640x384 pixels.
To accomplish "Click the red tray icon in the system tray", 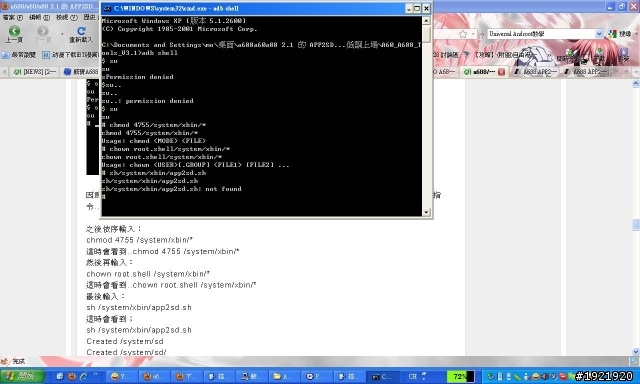I will [562, 376].
